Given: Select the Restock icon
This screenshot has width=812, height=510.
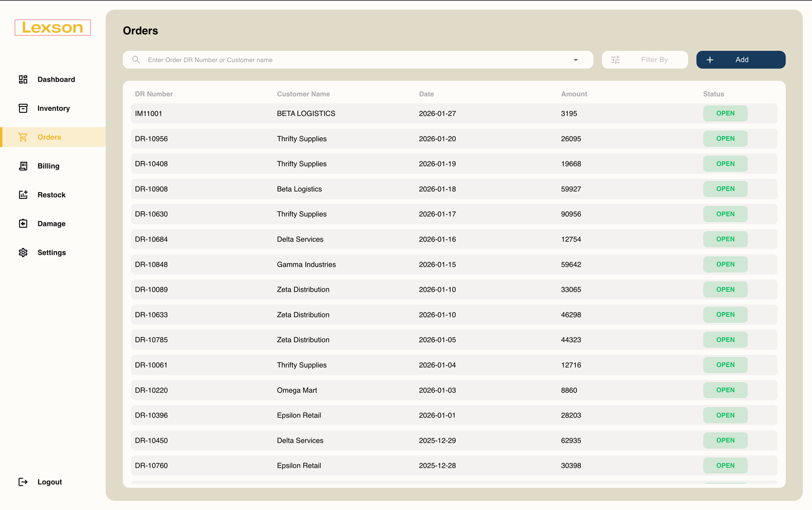Looking at the screenshot, I should (x=23, y=194).
